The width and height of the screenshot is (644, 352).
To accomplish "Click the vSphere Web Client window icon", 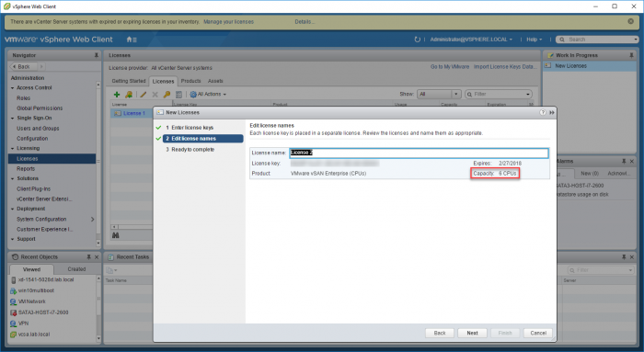I will [x=6, y=6].
